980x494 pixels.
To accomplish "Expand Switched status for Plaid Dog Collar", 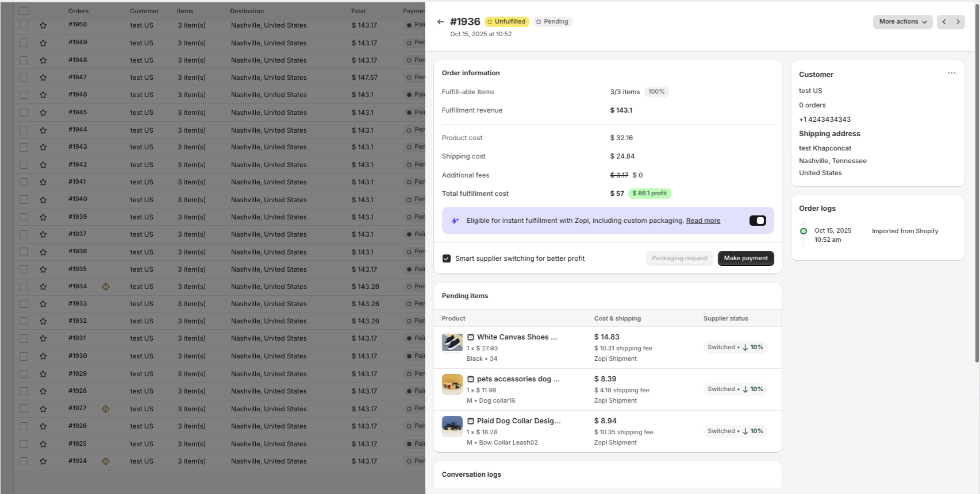I will coord(735,431).
